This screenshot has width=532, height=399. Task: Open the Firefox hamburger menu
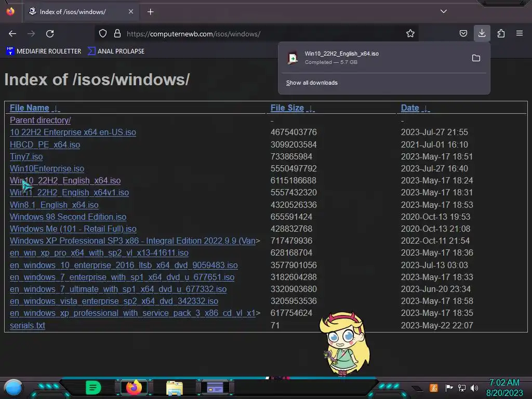point(520,33)
